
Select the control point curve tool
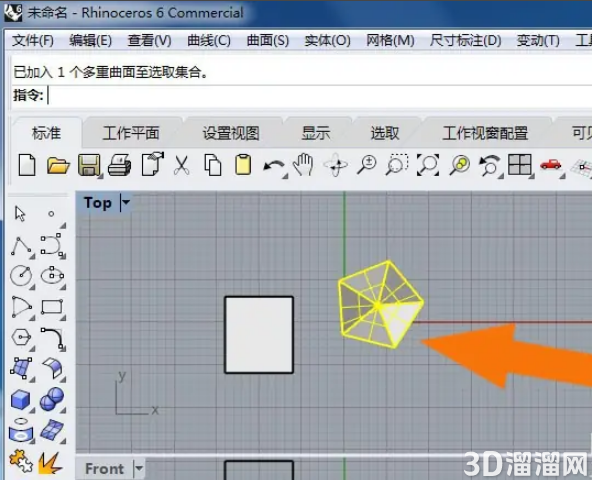pyautogui.click(x=52, y=244)
